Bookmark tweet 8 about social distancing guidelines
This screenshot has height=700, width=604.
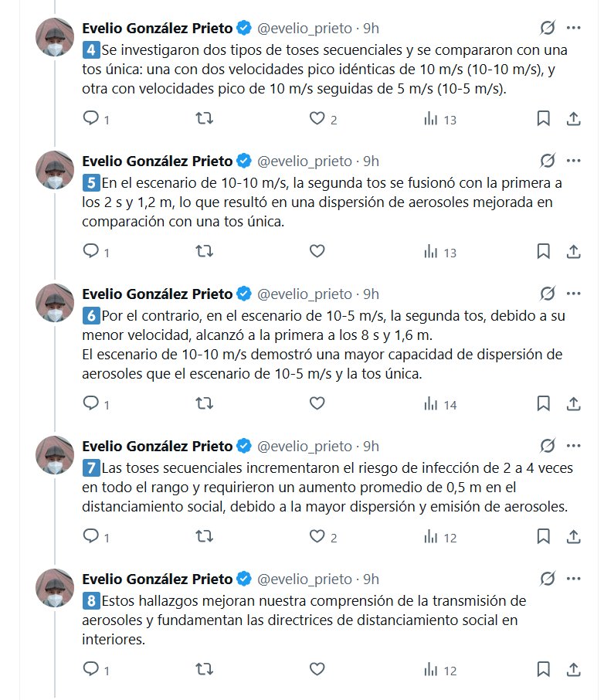(x=543, y=669)
